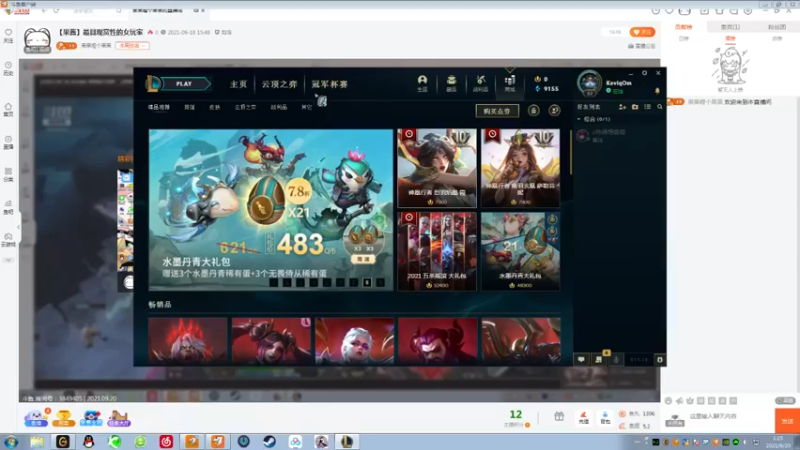Screen dimensions: 800x450
Task: Switch to the 粉丝团 tab in the stream sidebar
Action: click(x=777, y=27)
